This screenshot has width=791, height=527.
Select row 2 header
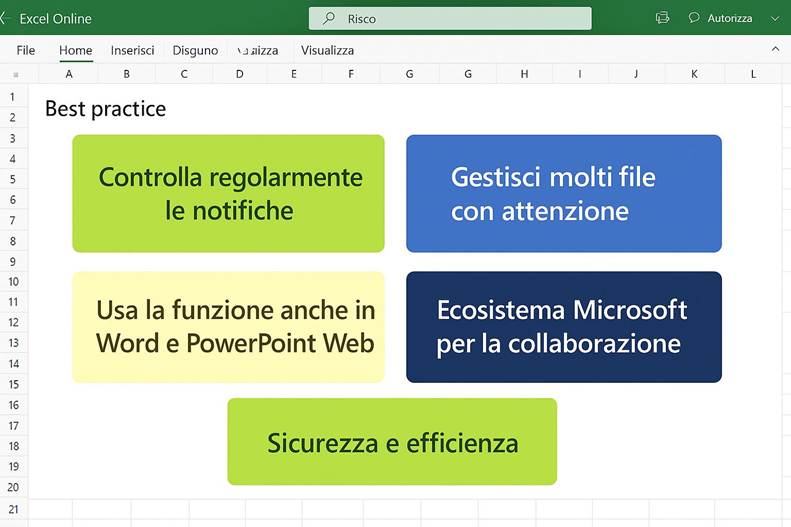pos(13,118)
